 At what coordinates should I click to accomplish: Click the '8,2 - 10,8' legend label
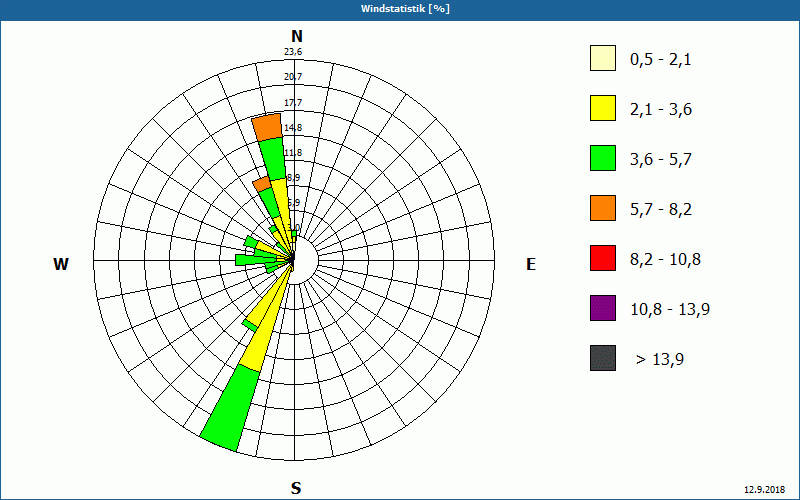tap(665, 260)
